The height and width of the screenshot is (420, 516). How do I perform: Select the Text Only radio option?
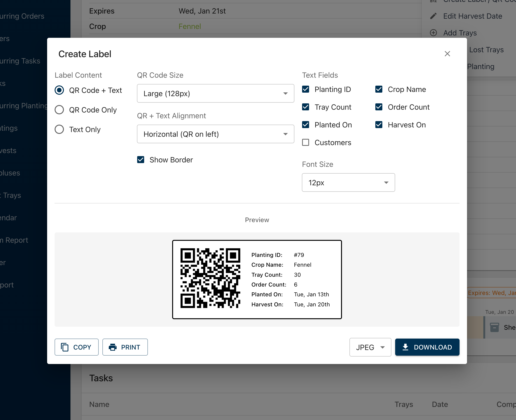click(59, 129)
